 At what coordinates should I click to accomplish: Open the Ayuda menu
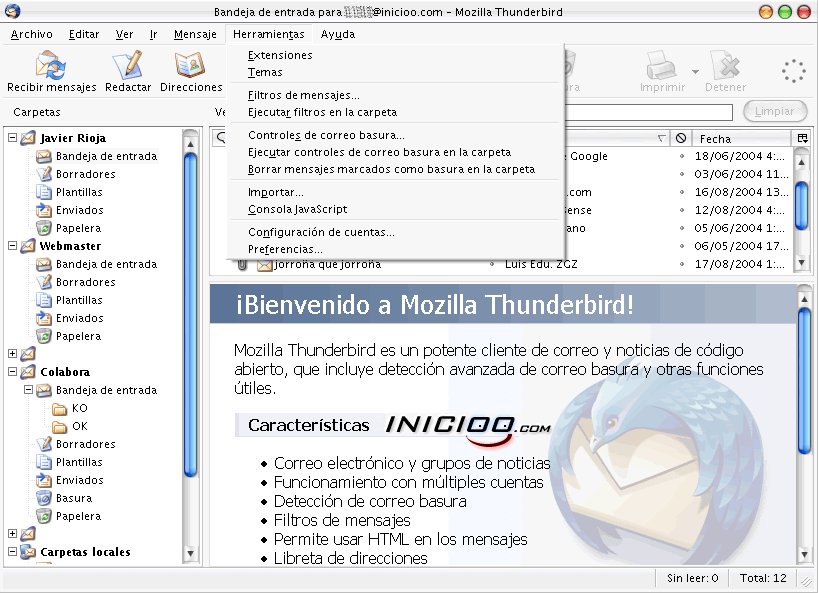(x=338, y=34)
